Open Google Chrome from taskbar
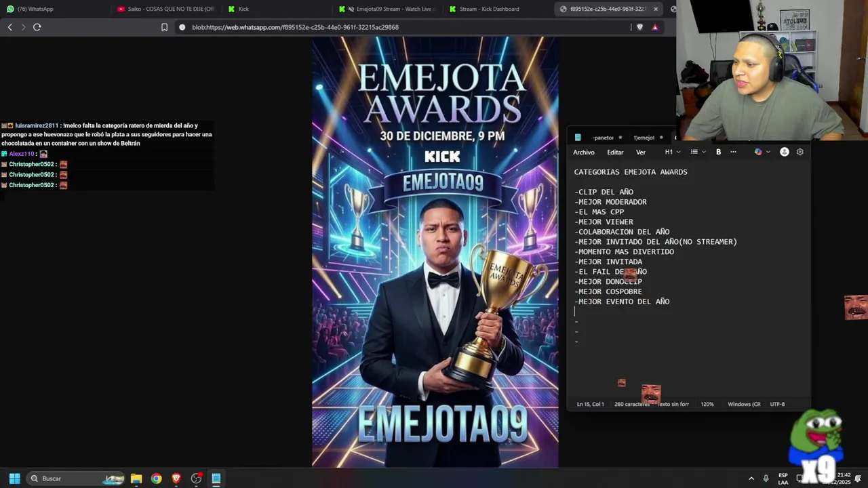 click(157, 479)
